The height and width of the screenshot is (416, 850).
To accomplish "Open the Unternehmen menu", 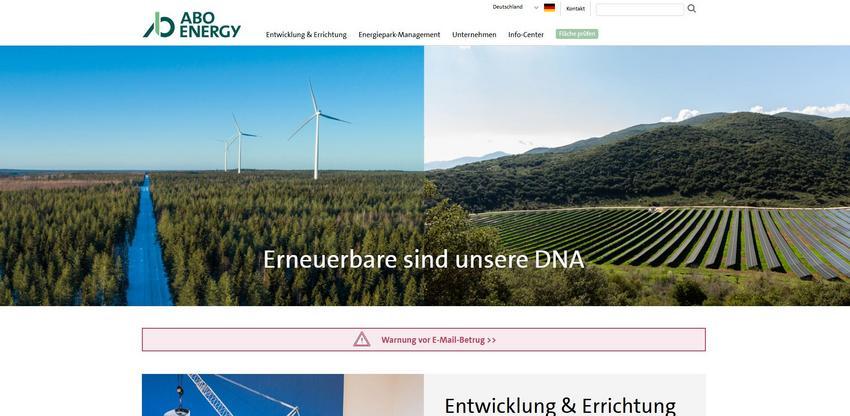I will pyautogui.click(x=474, y=35).
